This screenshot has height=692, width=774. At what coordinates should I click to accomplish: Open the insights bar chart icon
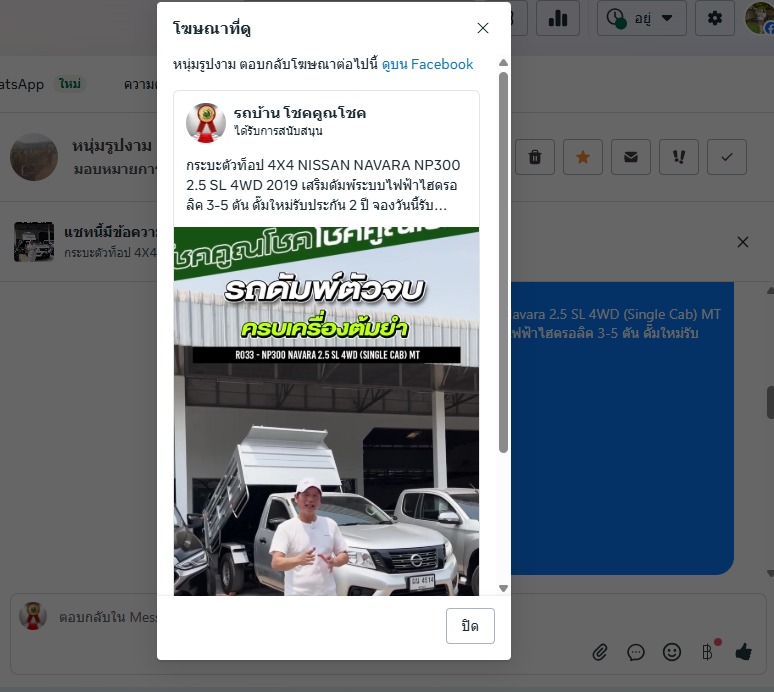[558, 18]
